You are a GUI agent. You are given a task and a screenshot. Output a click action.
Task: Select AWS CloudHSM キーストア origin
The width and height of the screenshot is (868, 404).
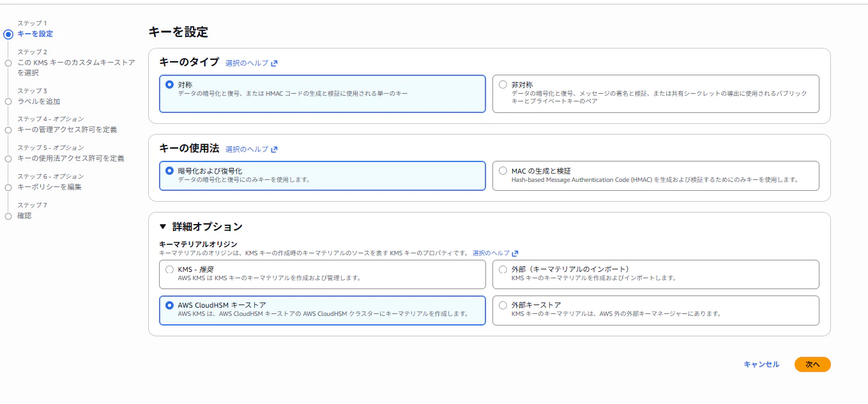coord(169,305)
